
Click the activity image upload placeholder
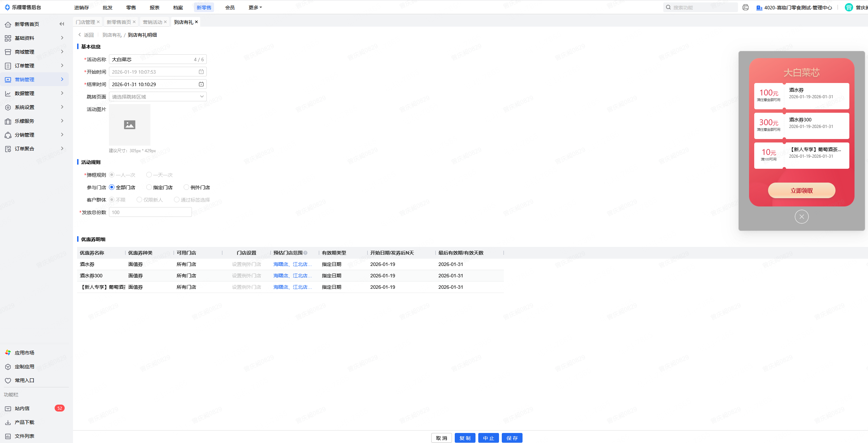point(130,124)
